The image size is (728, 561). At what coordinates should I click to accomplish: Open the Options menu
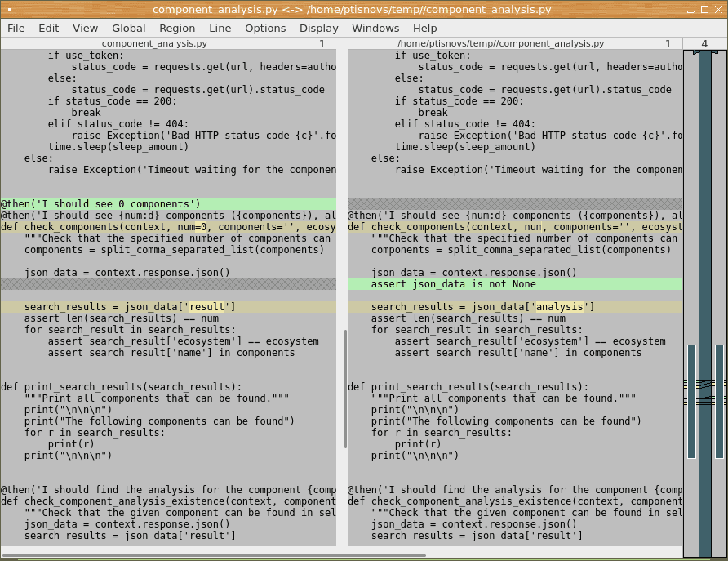[x=265, y=29]
